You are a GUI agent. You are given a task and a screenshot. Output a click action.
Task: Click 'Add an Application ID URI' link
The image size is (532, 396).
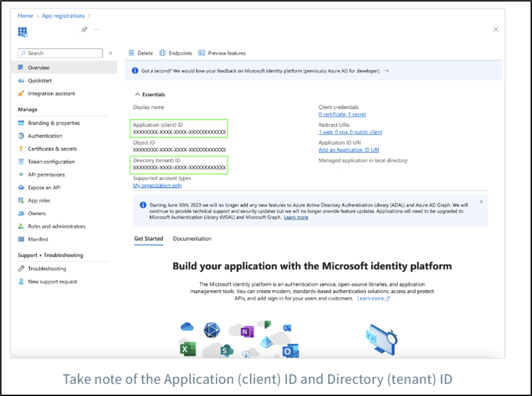349,150
